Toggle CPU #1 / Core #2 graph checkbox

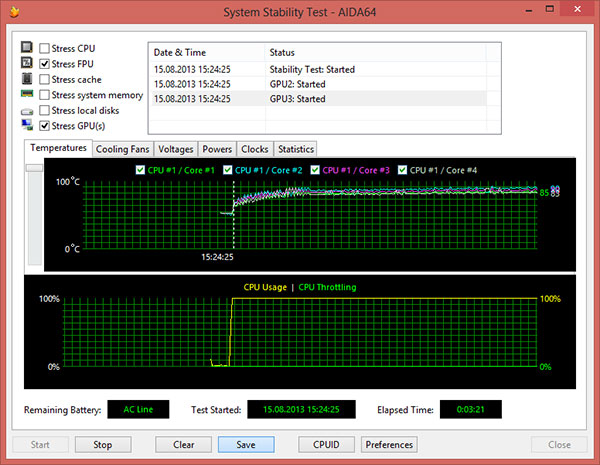click(x=228, y=170)
